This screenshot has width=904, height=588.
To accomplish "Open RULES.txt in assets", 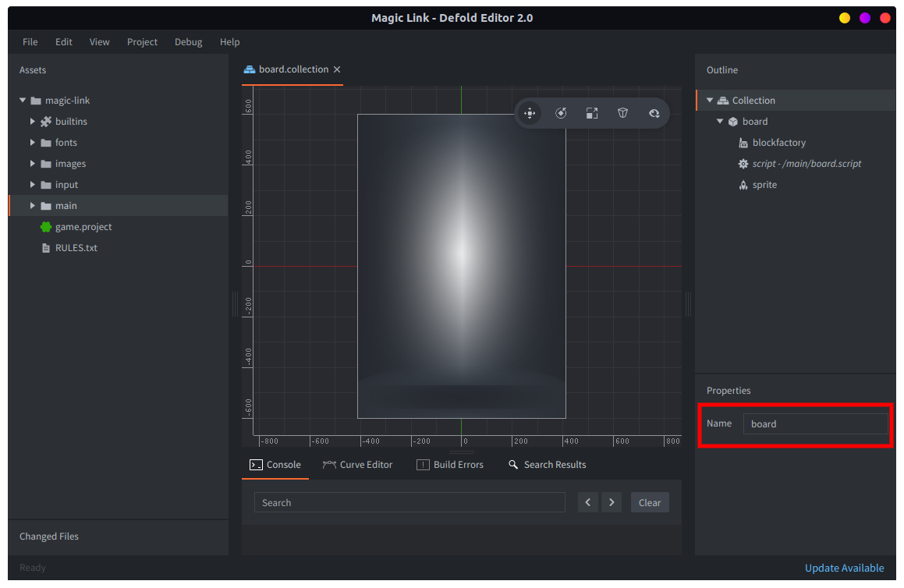I will click(x=76, y=248).
